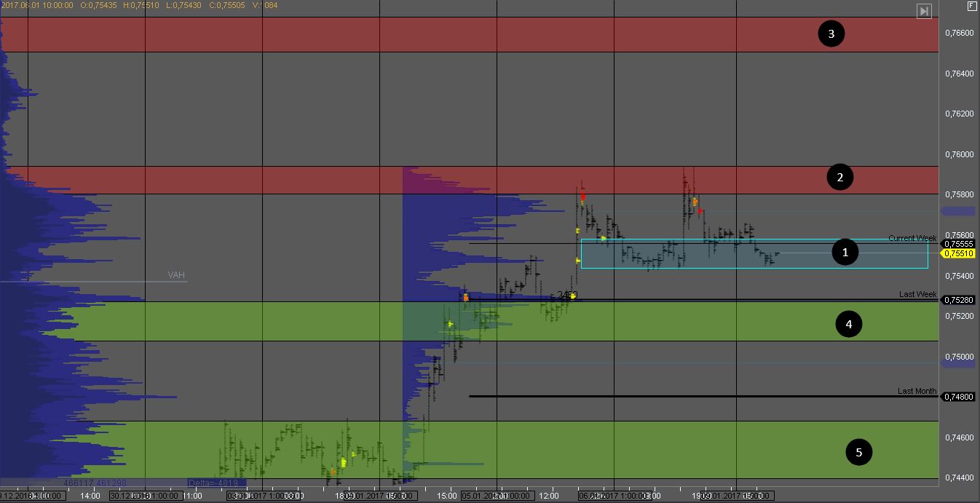This screenshot has width=980, height=503.
Task: Click the scroll-to-latest-bar arrow icon
Action: click(924, 11)
